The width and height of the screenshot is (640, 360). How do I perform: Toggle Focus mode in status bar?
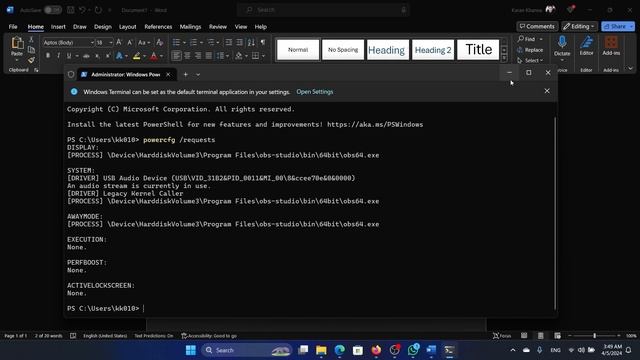click(502, 336)
